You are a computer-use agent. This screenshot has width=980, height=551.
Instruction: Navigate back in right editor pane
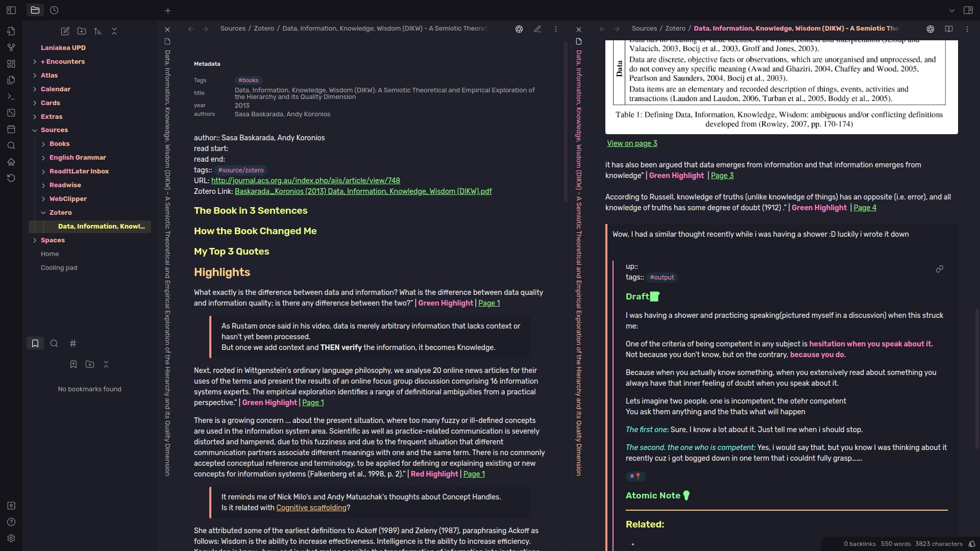click(x=602, y=29)
